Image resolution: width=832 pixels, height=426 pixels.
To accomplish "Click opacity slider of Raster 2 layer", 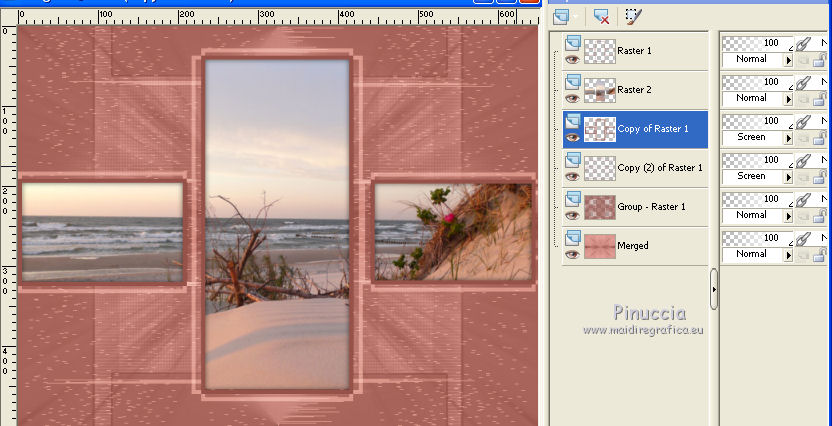I will click(758, 82).
